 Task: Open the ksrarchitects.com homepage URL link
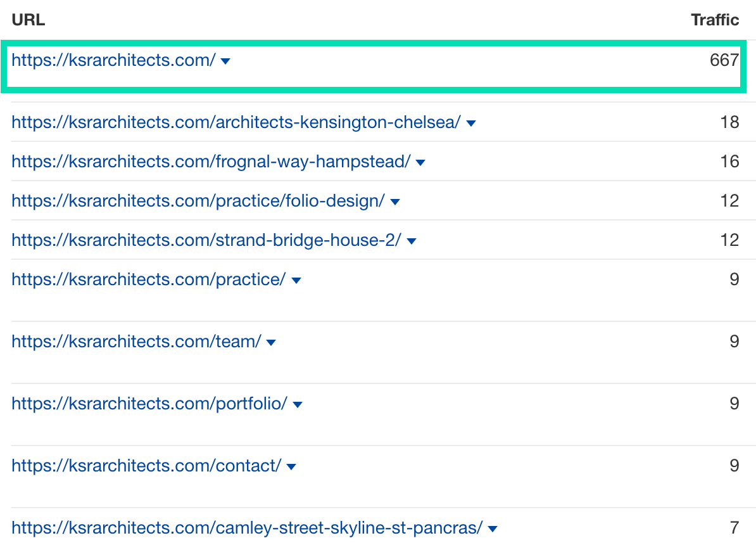114,60
